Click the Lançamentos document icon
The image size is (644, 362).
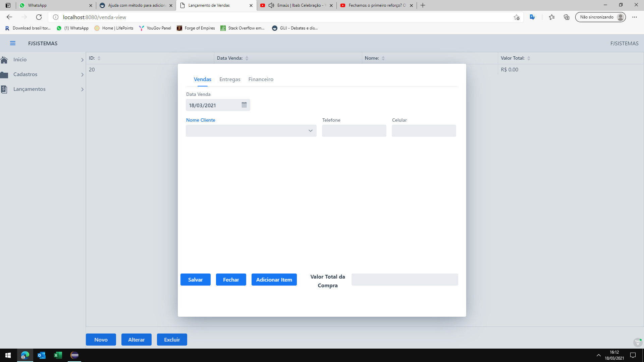4,89
